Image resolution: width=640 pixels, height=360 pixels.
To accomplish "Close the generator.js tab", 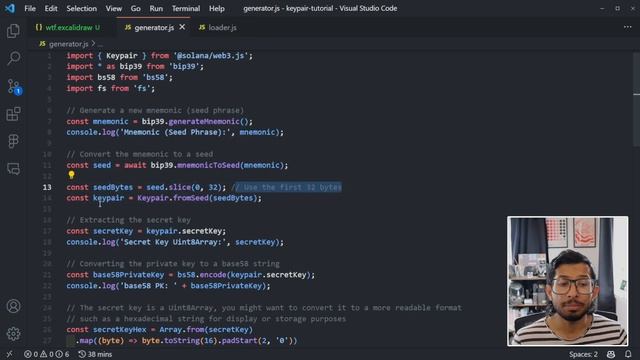I will (x=182, y=27).
